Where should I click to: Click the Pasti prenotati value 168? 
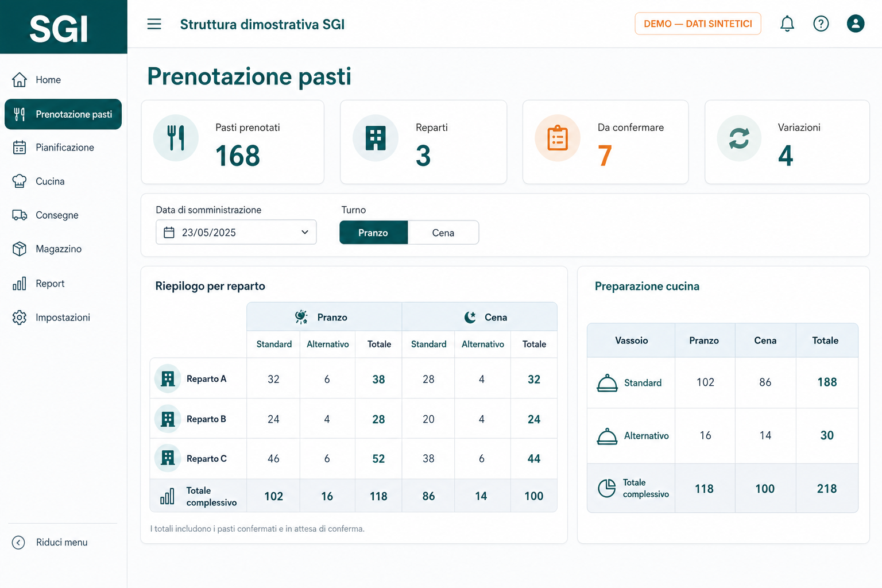click(238, 156)
